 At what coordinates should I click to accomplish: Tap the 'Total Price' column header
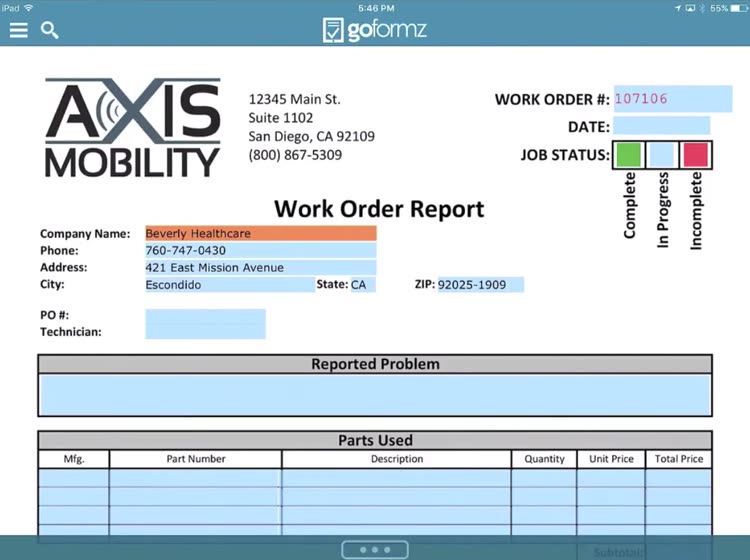click(x=679, y=459)
